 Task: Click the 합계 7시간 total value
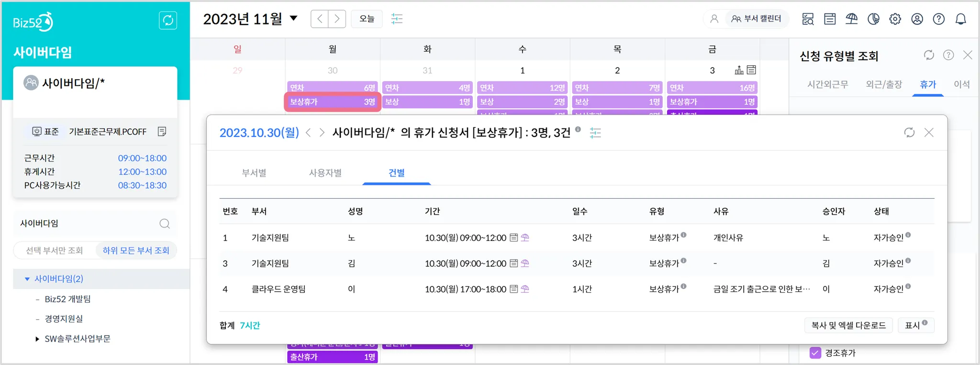coord(250,326)
